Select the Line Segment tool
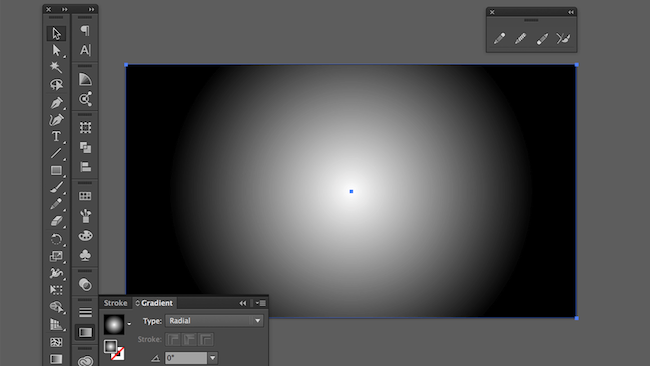650x366 pixels. click(56, 153)
